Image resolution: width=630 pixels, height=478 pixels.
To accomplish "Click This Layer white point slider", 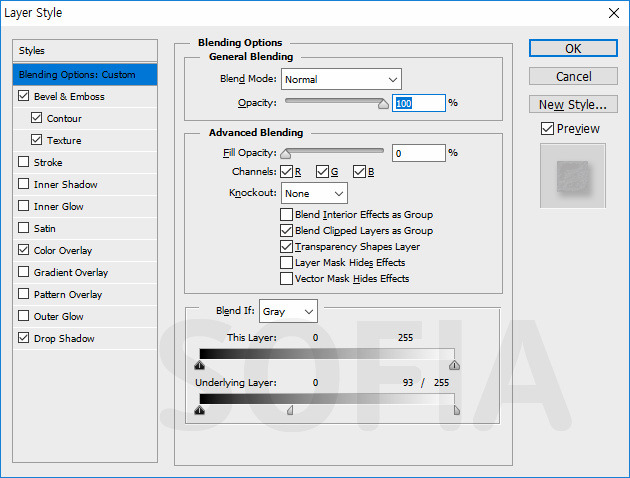I will pos(454,365).
